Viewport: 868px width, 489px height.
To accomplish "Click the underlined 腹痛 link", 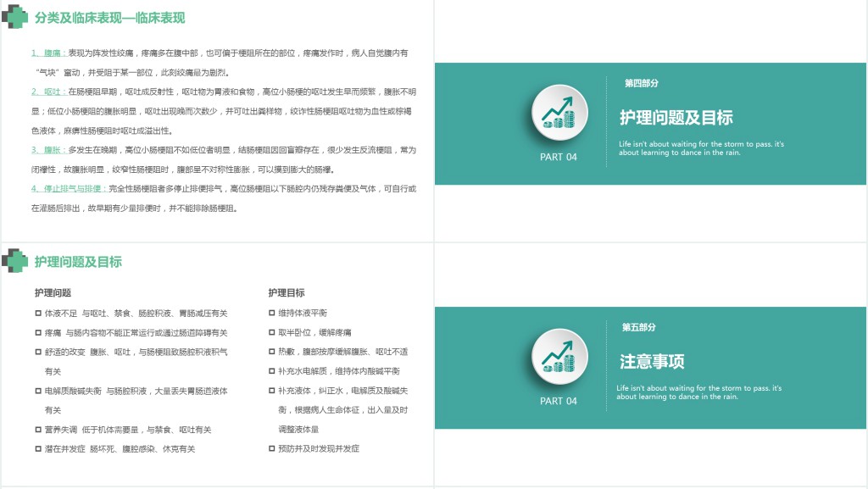I will [x=53, y=53].
